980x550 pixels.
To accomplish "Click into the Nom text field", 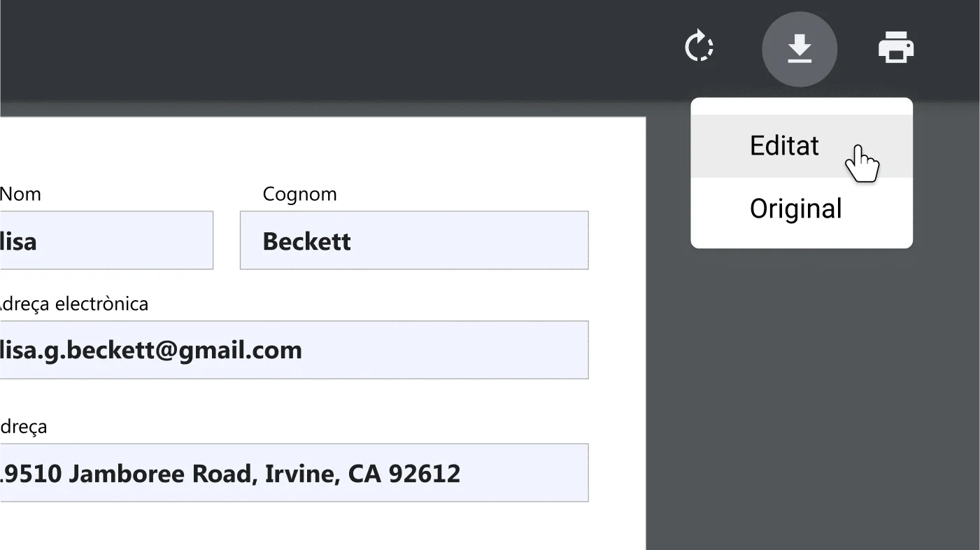I will click(x=105, y=240).
